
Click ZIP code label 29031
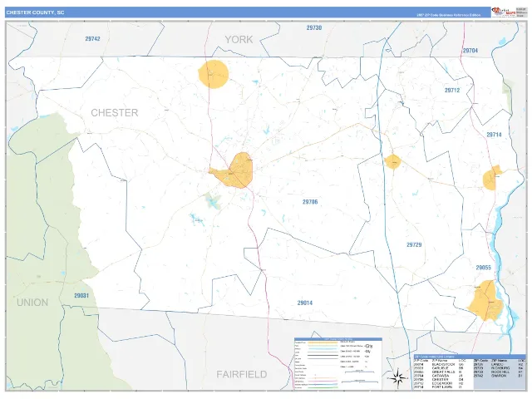[x=81, y=296]
